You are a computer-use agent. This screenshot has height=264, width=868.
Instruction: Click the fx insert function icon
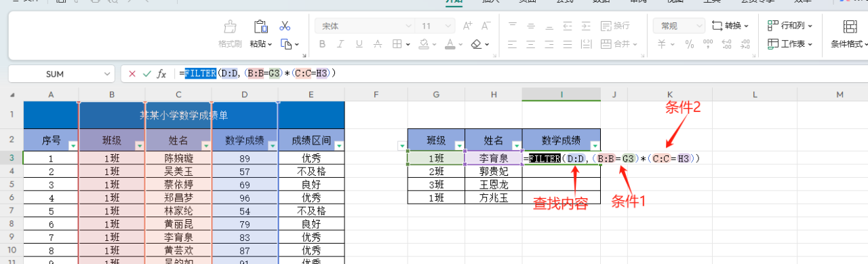(161, 73)
